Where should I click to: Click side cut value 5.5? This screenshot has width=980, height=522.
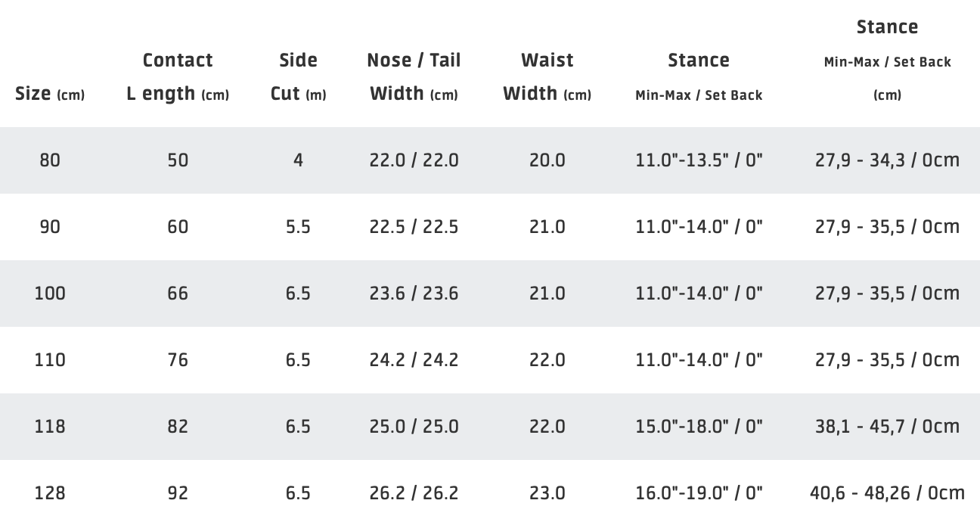(x=298, y=227)
